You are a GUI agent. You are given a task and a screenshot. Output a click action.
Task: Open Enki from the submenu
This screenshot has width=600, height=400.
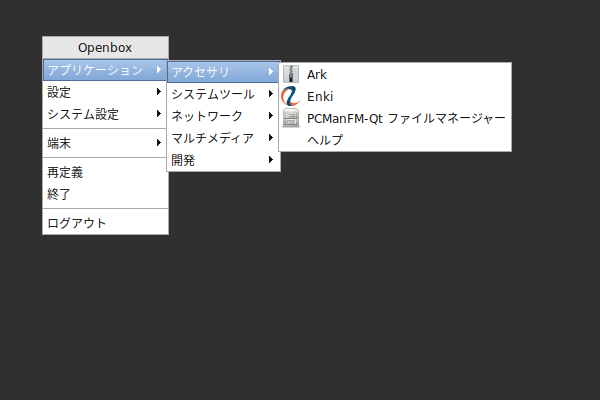[x=395, y=96]
